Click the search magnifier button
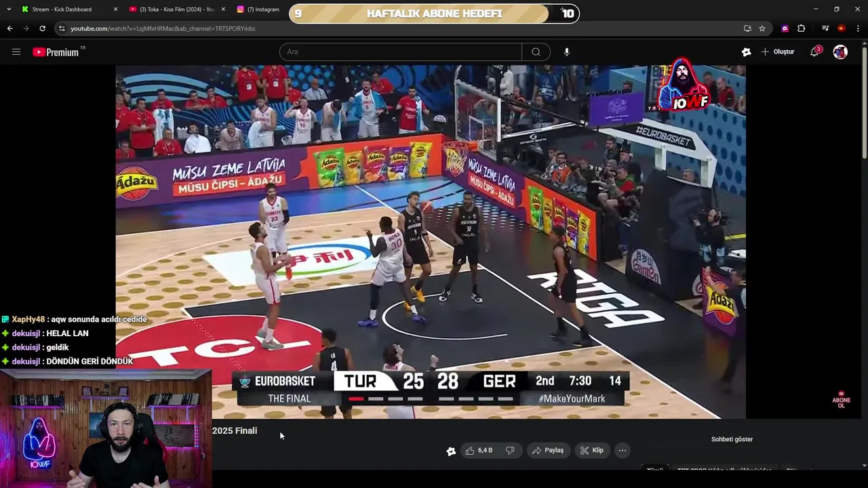Viewport: 868px width, 488px height. 536,52
